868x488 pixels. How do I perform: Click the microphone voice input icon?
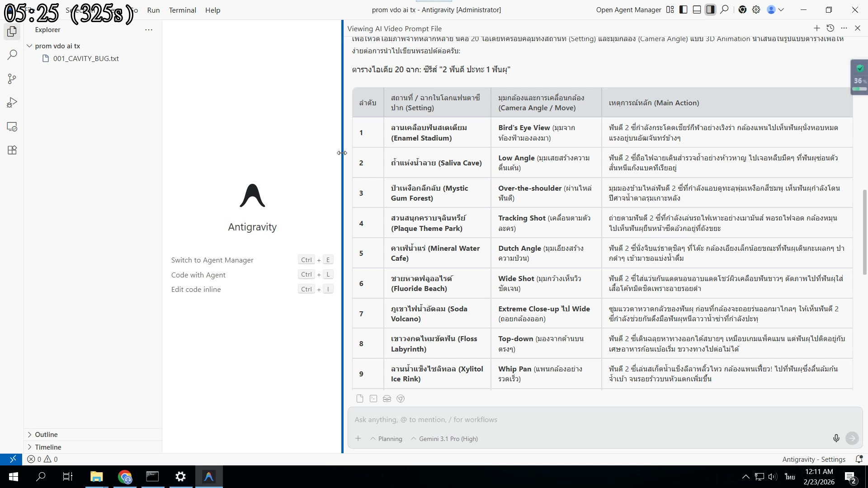[x=836, y=438]
